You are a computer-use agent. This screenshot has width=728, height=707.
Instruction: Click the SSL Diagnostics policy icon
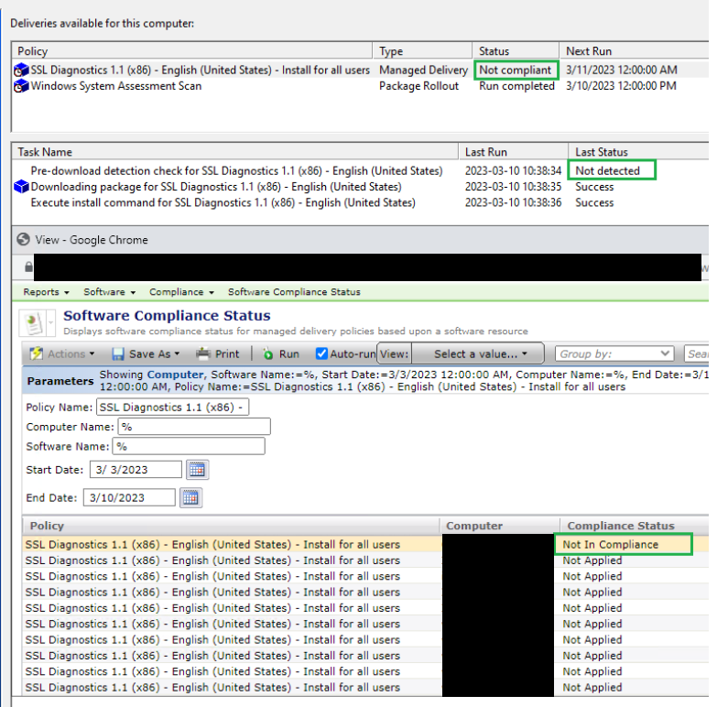click(x=21, y=71)
